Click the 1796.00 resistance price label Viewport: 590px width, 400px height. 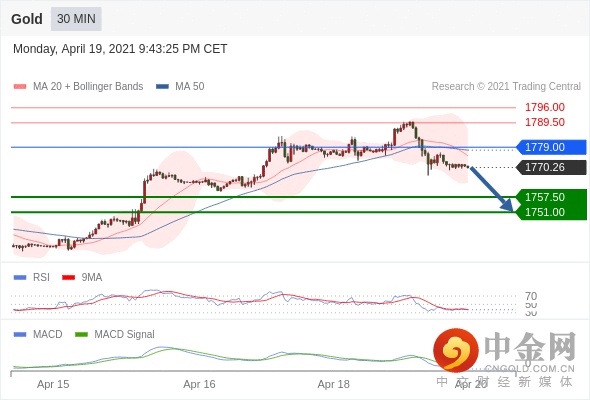point(545,107)
